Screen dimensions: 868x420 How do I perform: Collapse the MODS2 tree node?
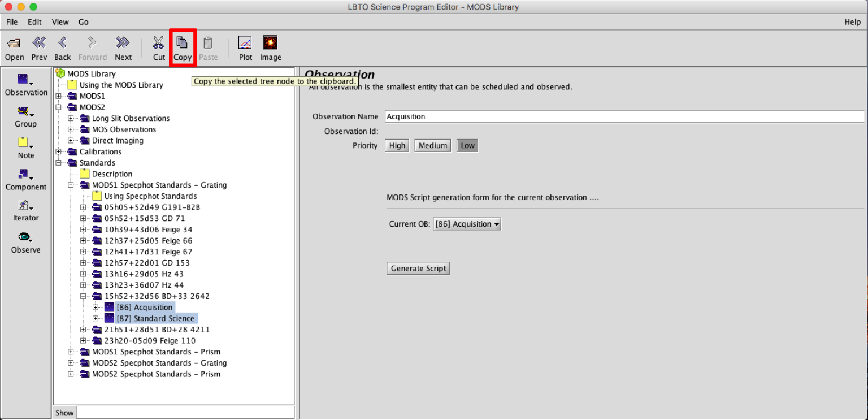coord(59,107)
